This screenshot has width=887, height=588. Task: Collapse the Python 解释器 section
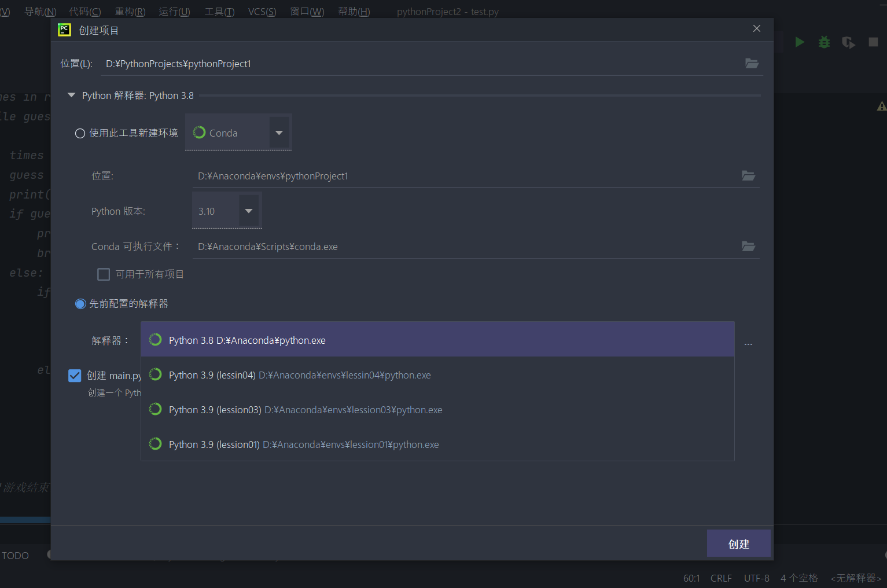[72, 95]
